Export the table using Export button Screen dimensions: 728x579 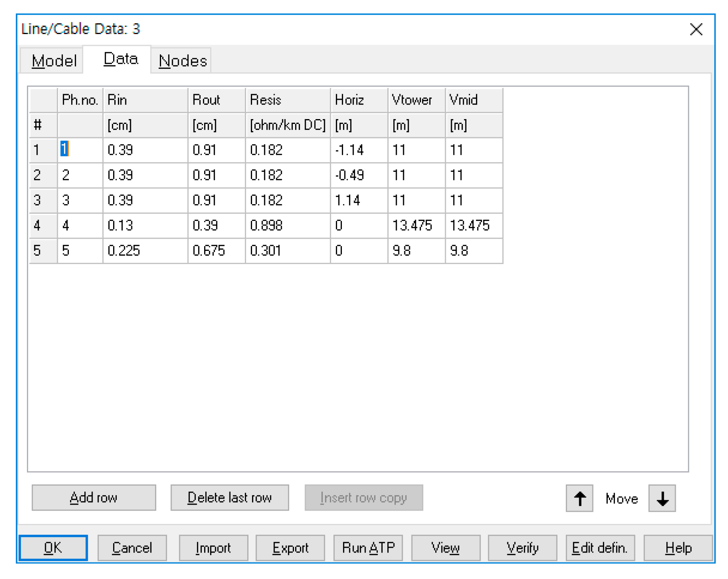coord(290,548)
